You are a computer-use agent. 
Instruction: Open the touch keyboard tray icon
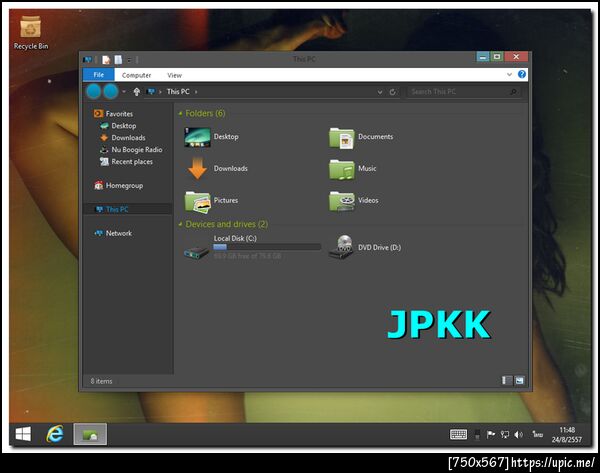tap(458, 434)
